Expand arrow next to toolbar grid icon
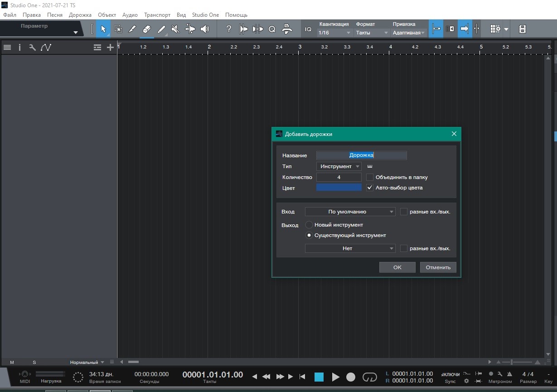This screenshot has height=392, width=557. (506, 29)
